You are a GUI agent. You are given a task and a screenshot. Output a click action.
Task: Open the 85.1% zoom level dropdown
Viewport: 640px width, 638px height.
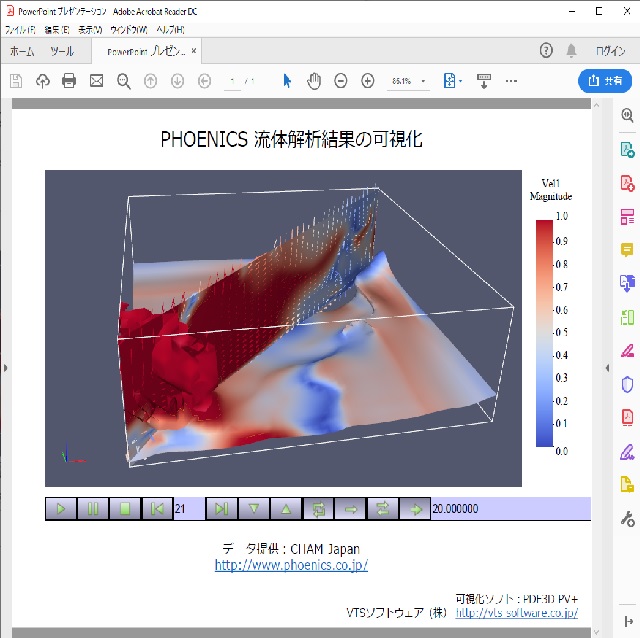[409, 81]
